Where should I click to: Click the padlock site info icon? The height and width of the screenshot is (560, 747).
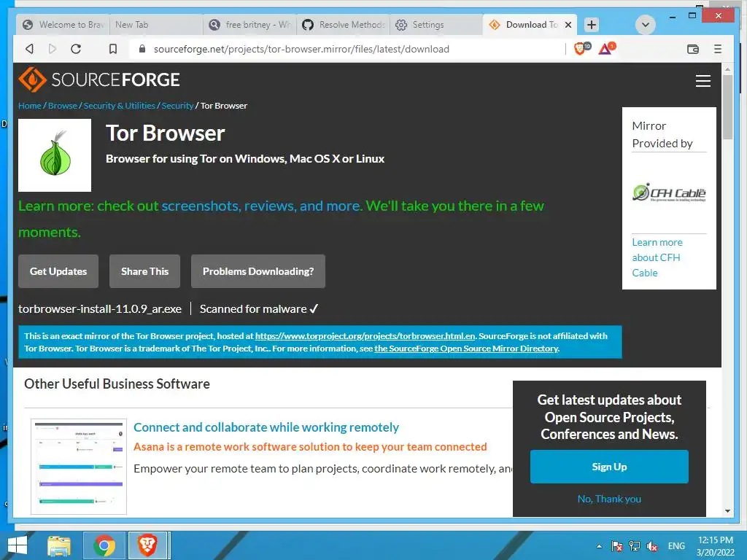142,49
